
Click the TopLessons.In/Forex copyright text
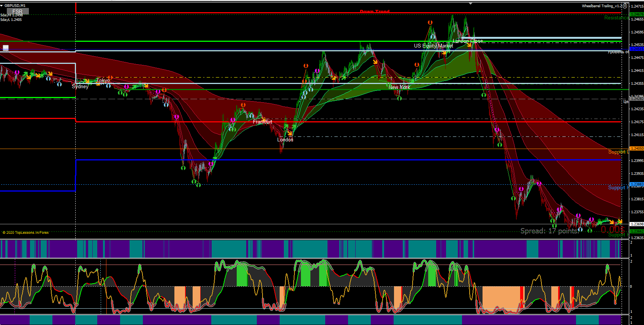(x=26, y=233)
